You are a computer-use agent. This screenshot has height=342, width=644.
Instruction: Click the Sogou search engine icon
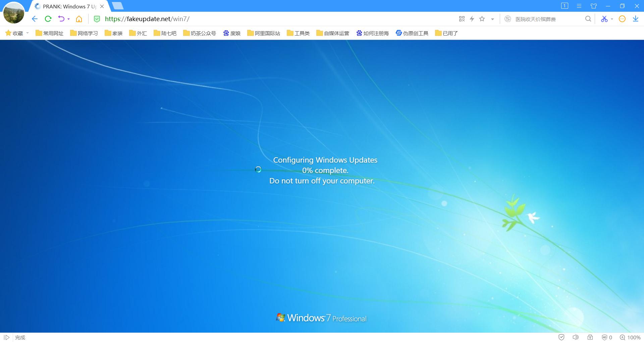pyautogui.click(x=508, y=19)
